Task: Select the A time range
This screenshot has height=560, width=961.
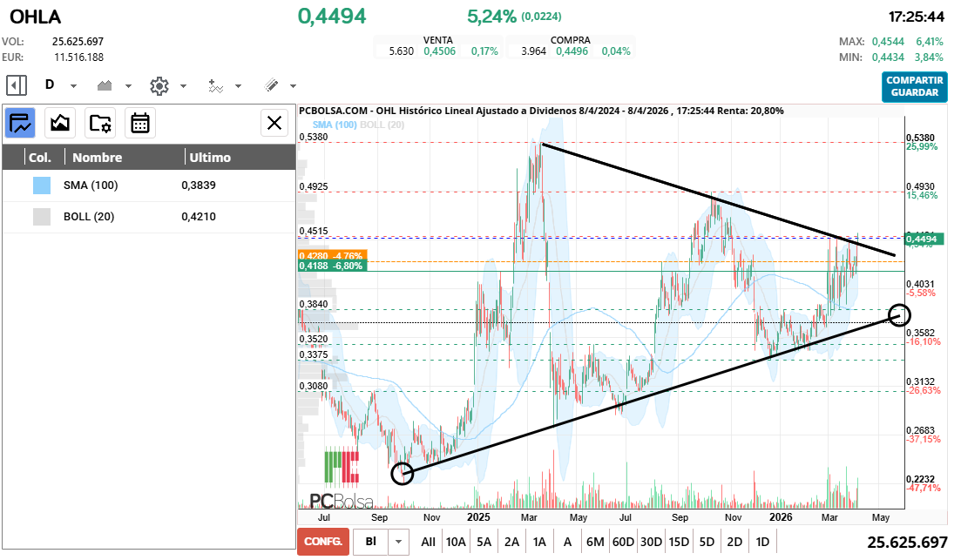Action: click(x=567, y=543)
